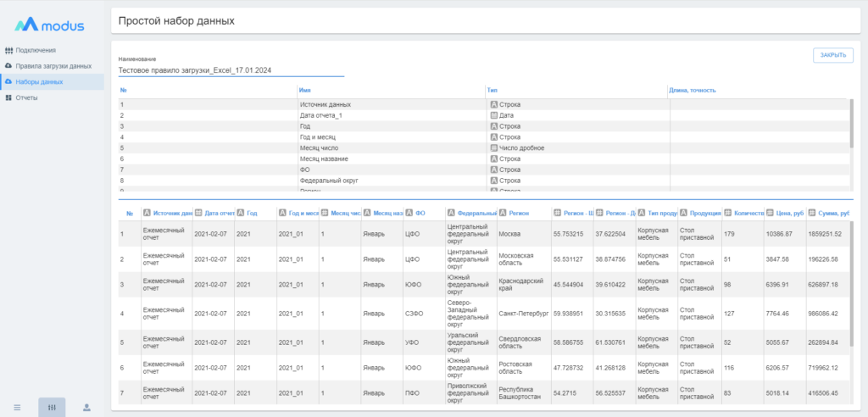Screen dimensions: 868x417
Task: Click the number icon in Сумма, руб column header
Action: (x=811, y=213)
